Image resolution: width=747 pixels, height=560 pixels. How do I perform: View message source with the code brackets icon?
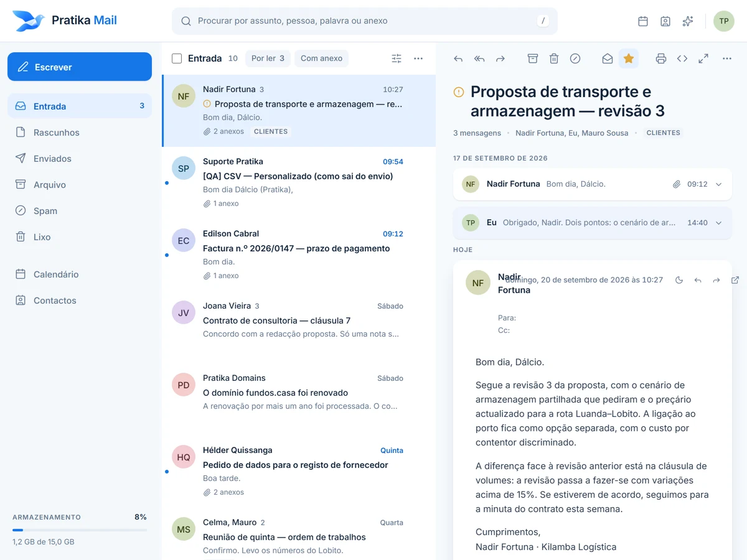pos(682,58)
